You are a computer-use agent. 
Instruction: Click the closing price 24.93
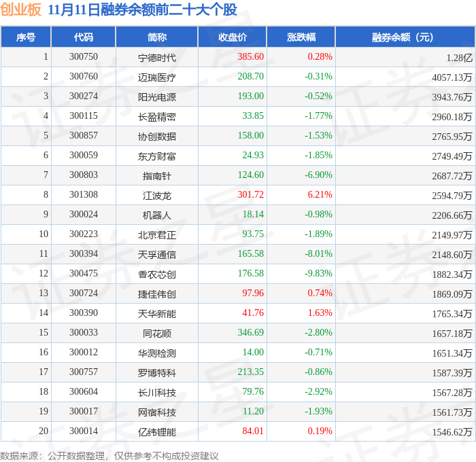253,155
